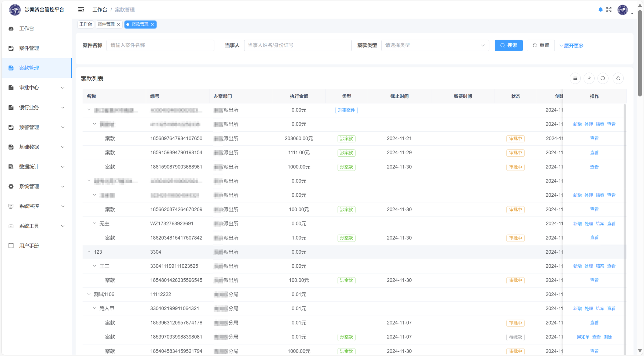This screenshot has width=644, height=356.
Task: Switch to the 工作台 page tab
Action: click(x=86, y=24)
